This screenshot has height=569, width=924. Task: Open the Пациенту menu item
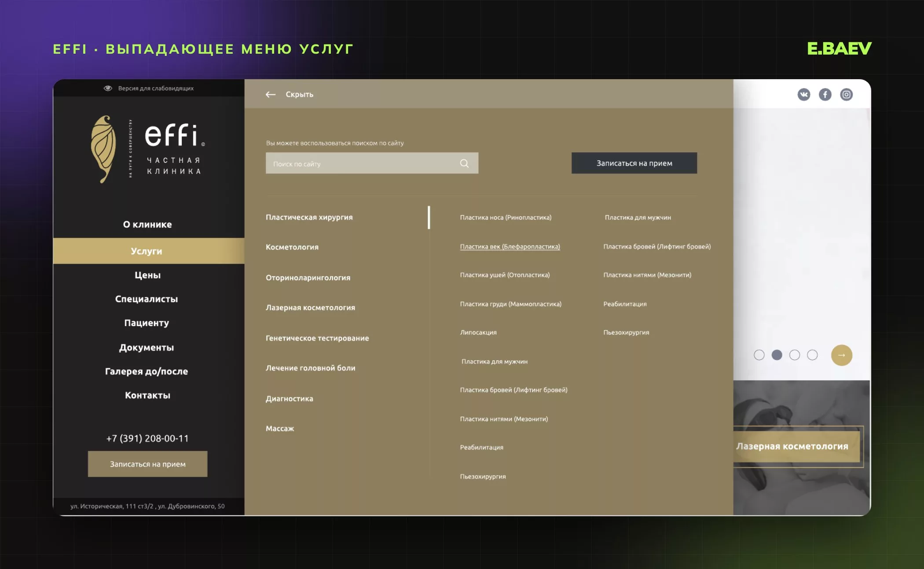pyautogui.click(x=147, y=323)
